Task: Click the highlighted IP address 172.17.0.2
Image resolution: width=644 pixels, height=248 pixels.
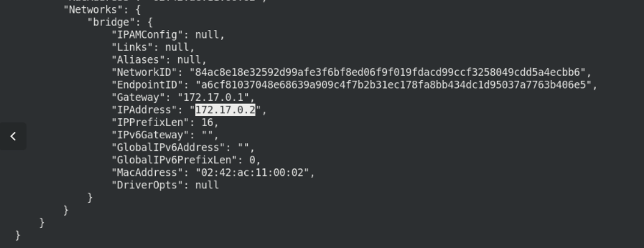Action: point(225,110)
